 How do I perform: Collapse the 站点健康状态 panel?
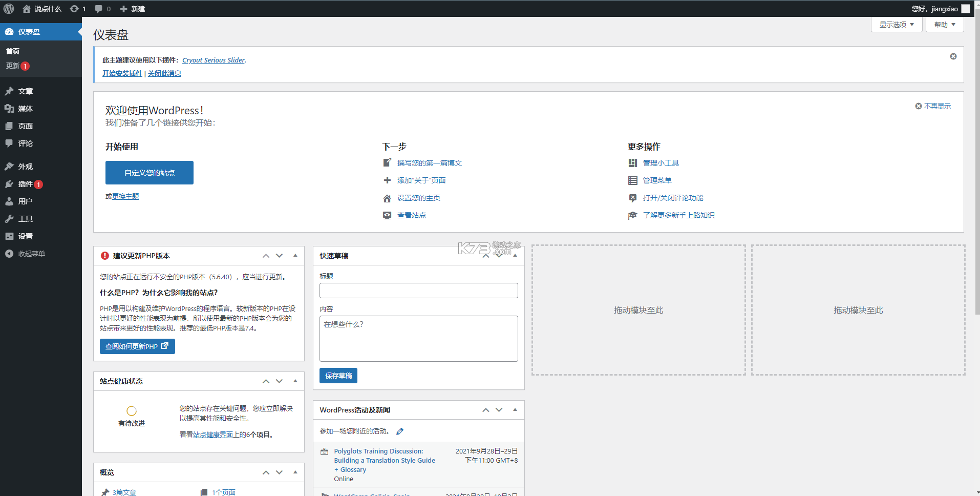[x=295, y=381]
